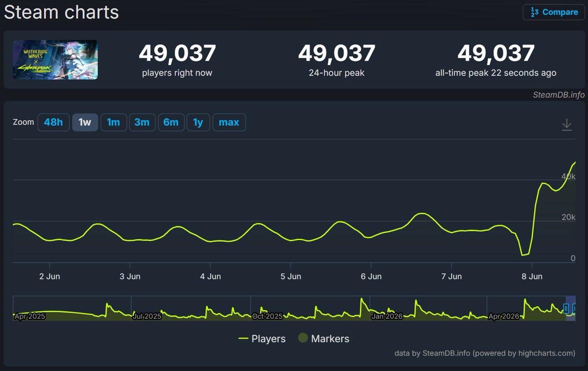Click the '2 Jun' axis label
Viewport: 588px width, 371px height.
(x=49, y=277)
